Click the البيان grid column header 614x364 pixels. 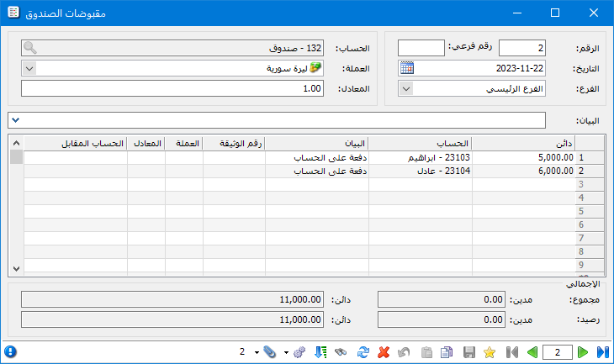click(317, 144)
